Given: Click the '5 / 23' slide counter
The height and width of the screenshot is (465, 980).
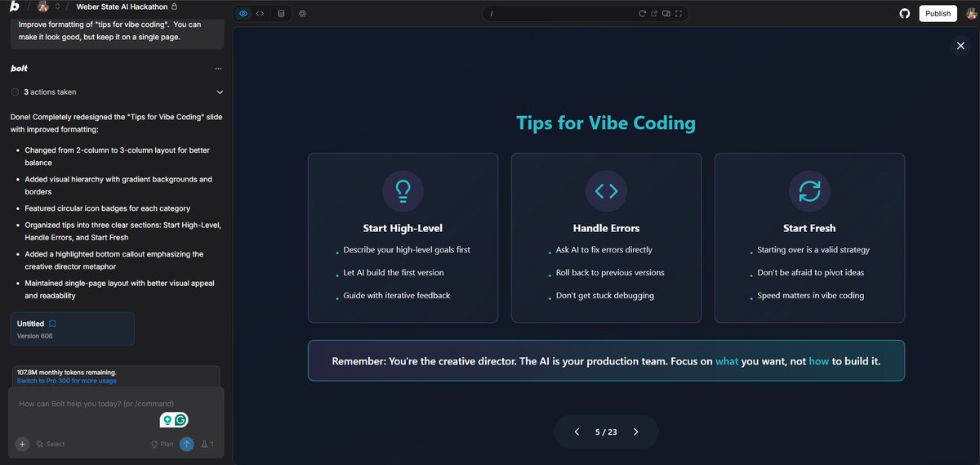Looking at the screenshot, I should (606, 431).
